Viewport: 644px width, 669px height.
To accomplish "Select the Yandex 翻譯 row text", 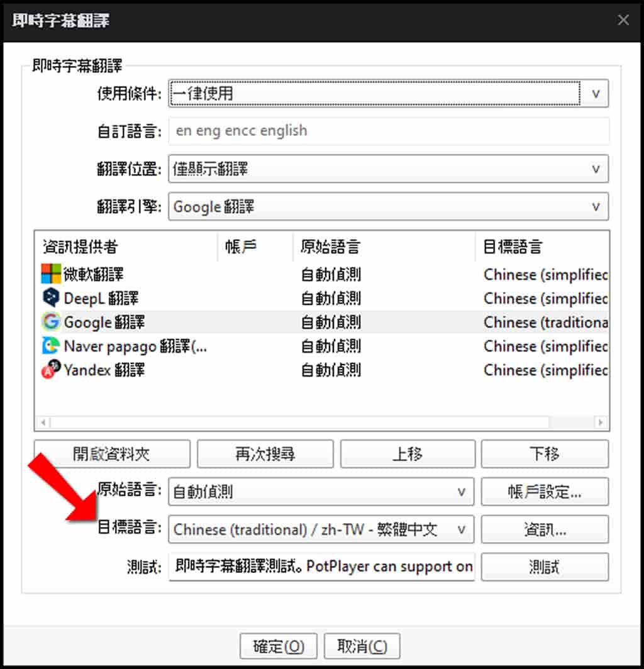I will [x=104, y=370].
